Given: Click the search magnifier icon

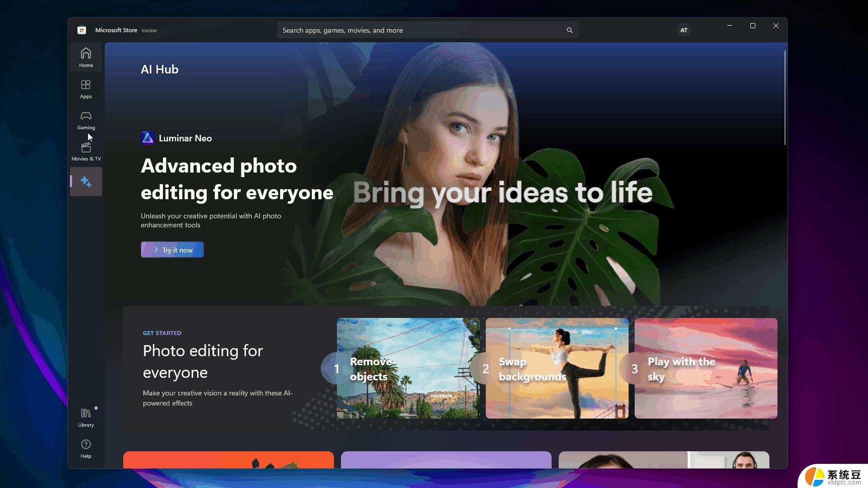Looking at the screenshot, I should pos(569,30).
